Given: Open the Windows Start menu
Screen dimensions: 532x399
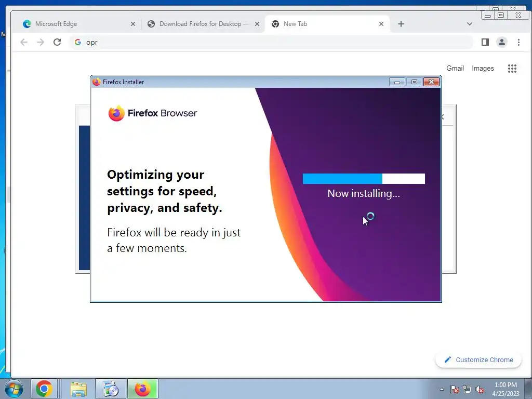Looking at the screenshot, I should [14, 389].
